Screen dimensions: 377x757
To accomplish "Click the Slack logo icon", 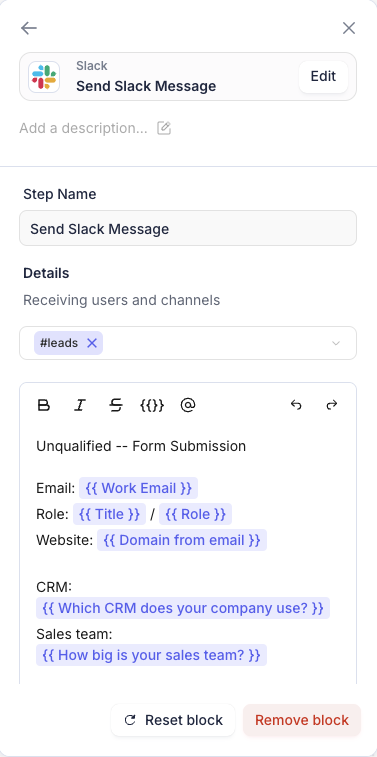I will (x=44, y=77).
